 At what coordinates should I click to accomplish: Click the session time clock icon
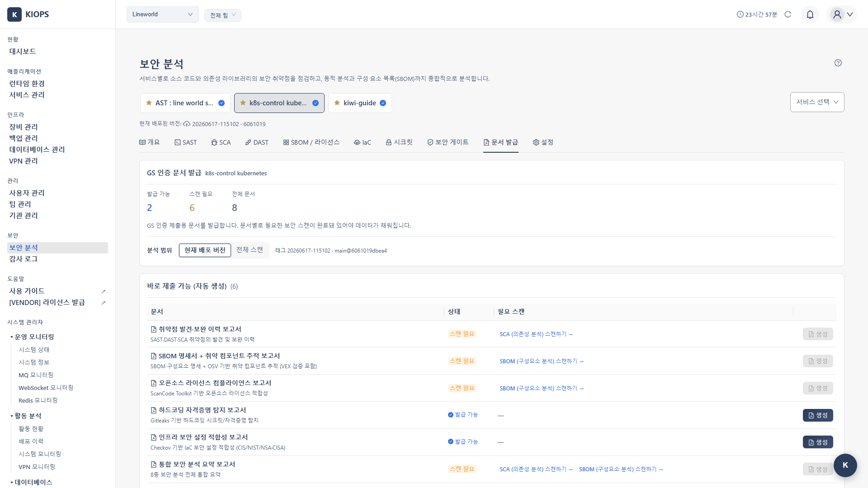740,14
